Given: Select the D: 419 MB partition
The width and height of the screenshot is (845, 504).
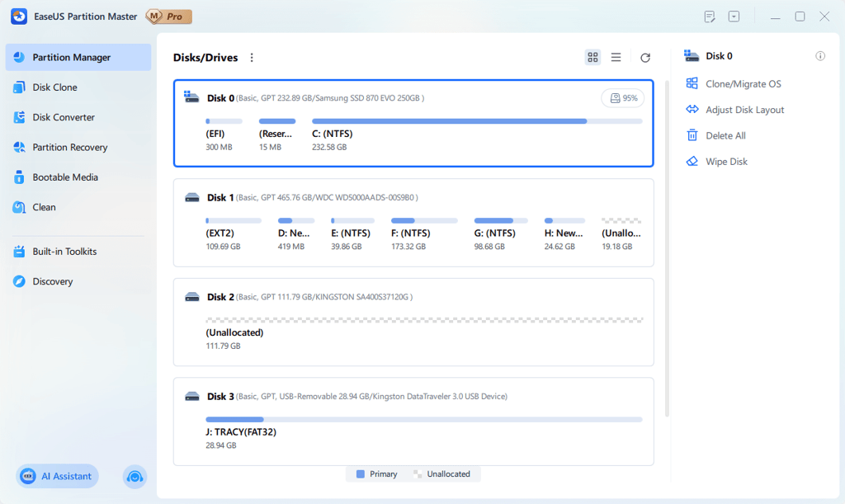Looking at the screenshot, I should [x=296, y=234].
